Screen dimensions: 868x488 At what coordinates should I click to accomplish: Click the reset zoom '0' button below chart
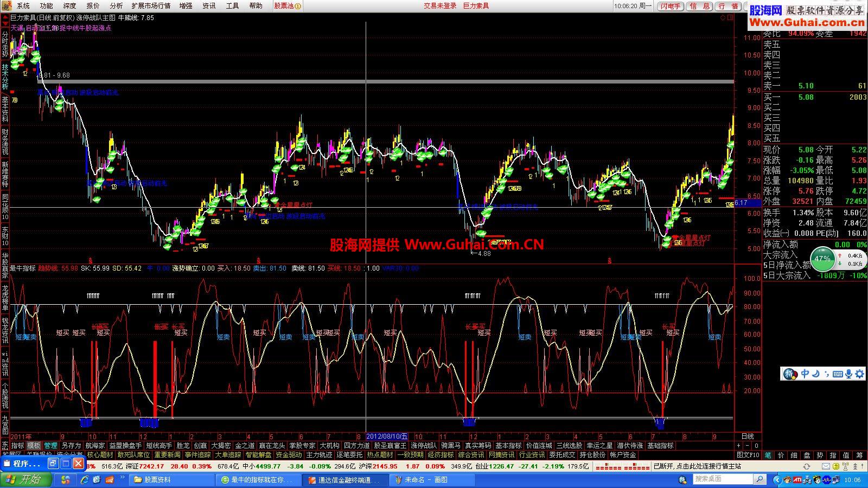coord(756,446)
